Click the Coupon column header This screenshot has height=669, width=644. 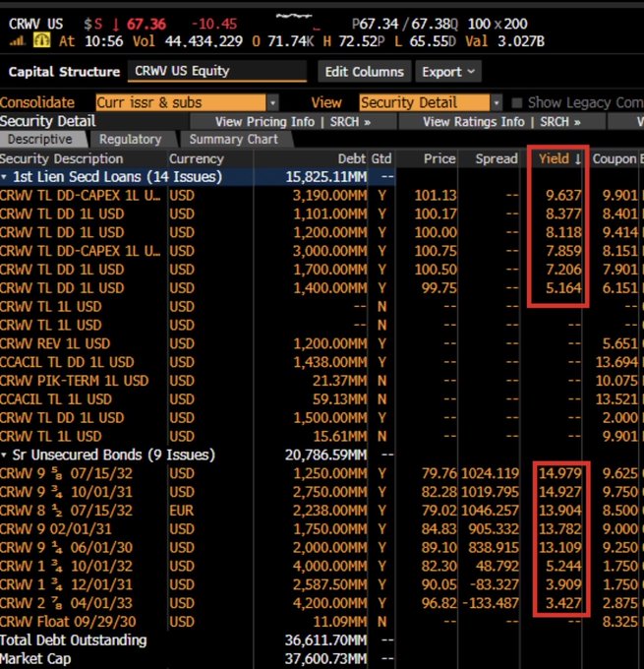615,158
